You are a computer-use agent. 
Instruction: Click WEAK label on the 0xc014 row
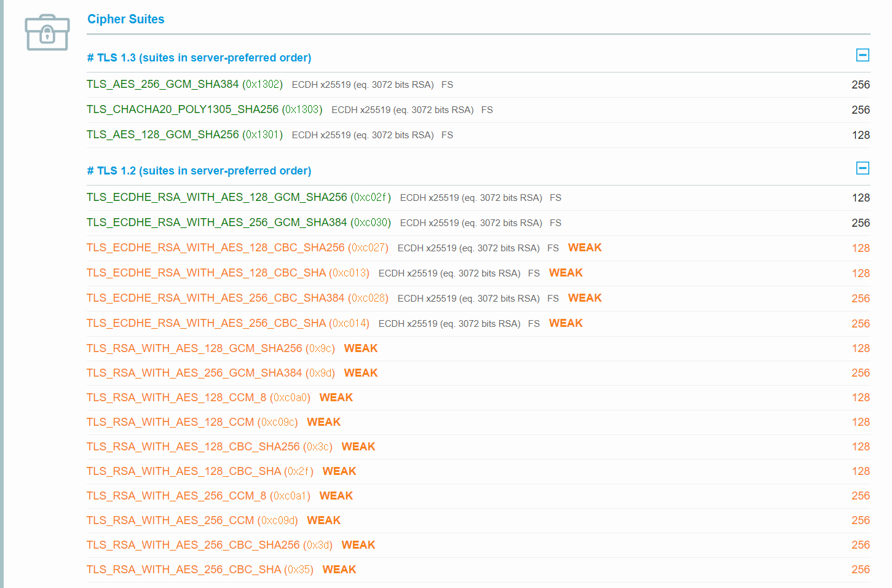point(566,323)
